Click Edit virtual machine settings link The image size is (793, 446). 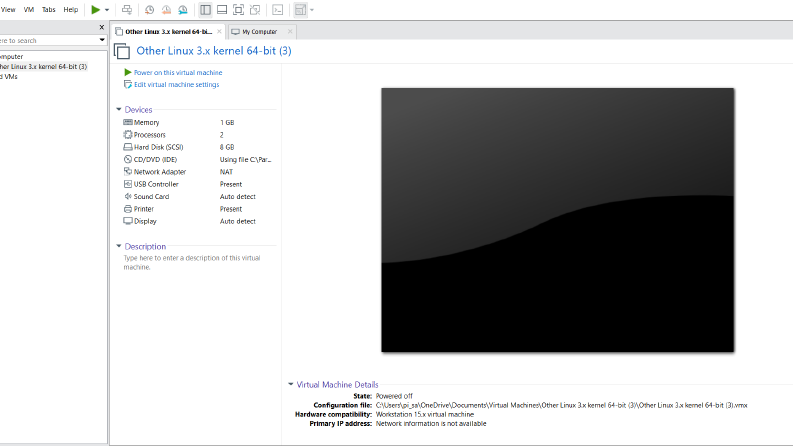177,85
